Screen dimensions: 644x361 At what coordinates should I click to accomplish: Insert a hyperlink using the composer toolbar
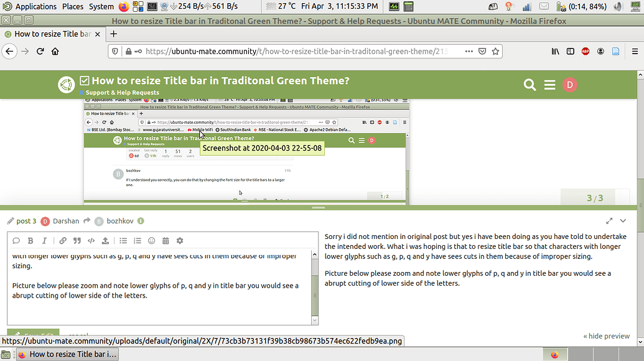(x=62, y=241)
